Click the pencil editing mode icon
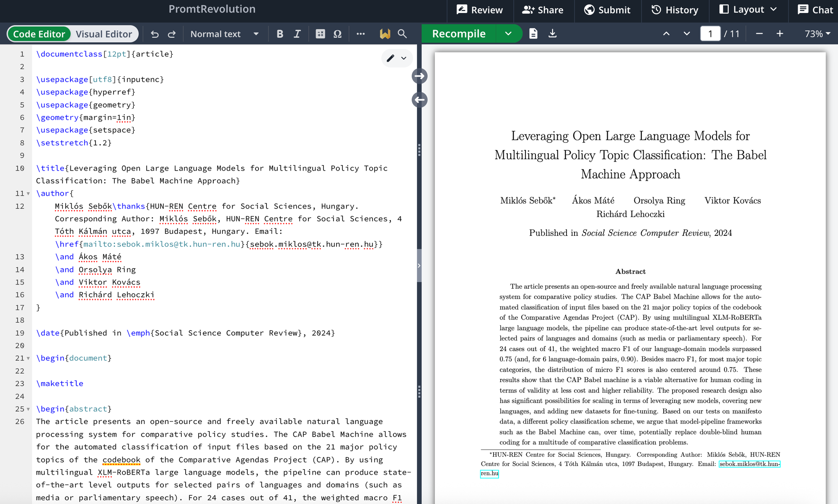The image size is (838, 504). tap(391, 58)
